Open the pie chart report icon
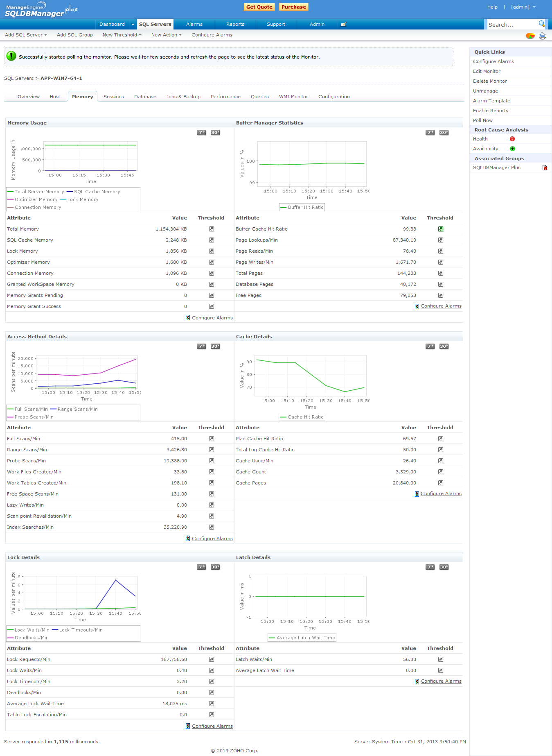 (x=530, y=36)
